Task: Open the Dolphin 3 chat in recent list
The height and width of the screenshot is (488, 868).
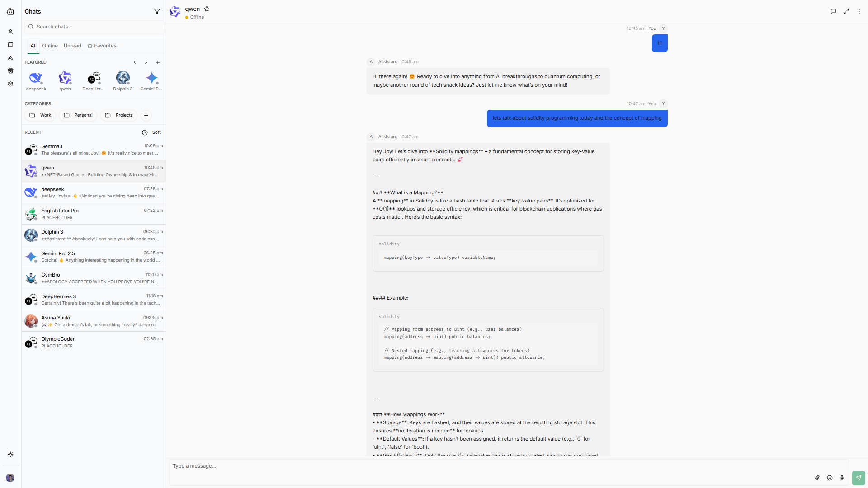Action: point(94,235)
